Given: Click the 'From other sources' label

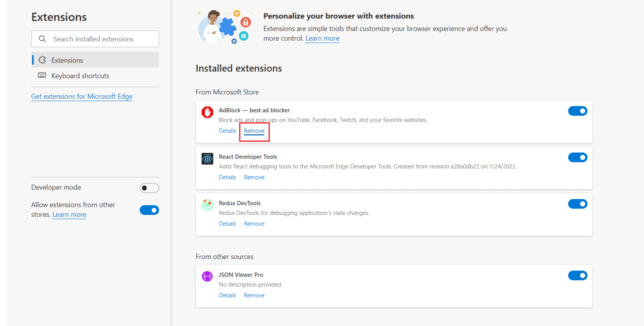Looking at the screenshot, I should [x=225, y=257].
